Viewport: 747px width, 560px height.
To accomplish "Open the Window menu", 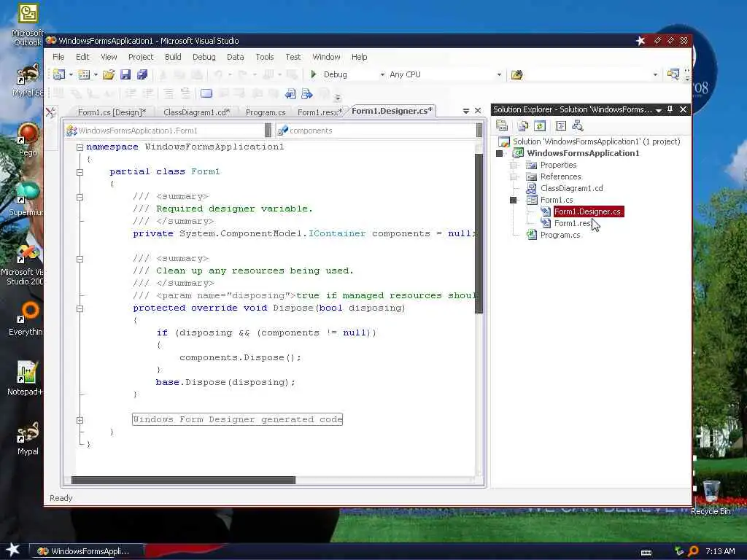I will [x=326, y=57].
